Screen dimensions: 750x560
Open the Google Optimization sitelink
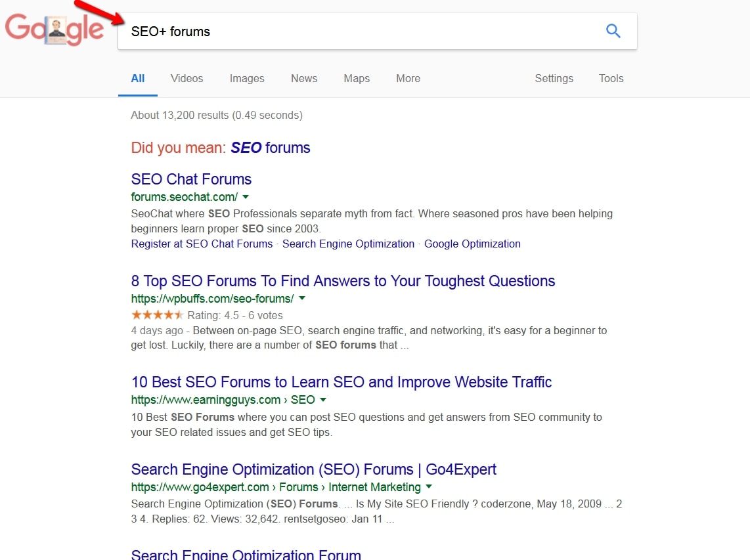point(472,244)
